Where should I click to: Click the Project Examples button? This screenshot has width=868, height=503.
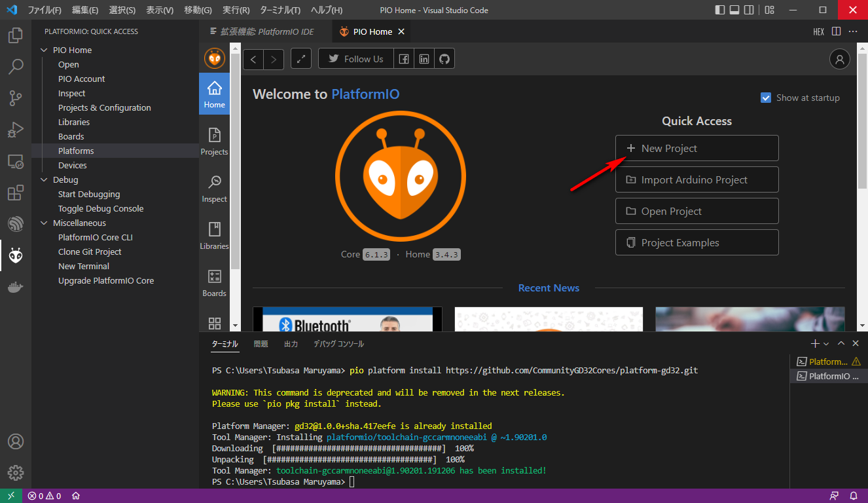[696, 242]
